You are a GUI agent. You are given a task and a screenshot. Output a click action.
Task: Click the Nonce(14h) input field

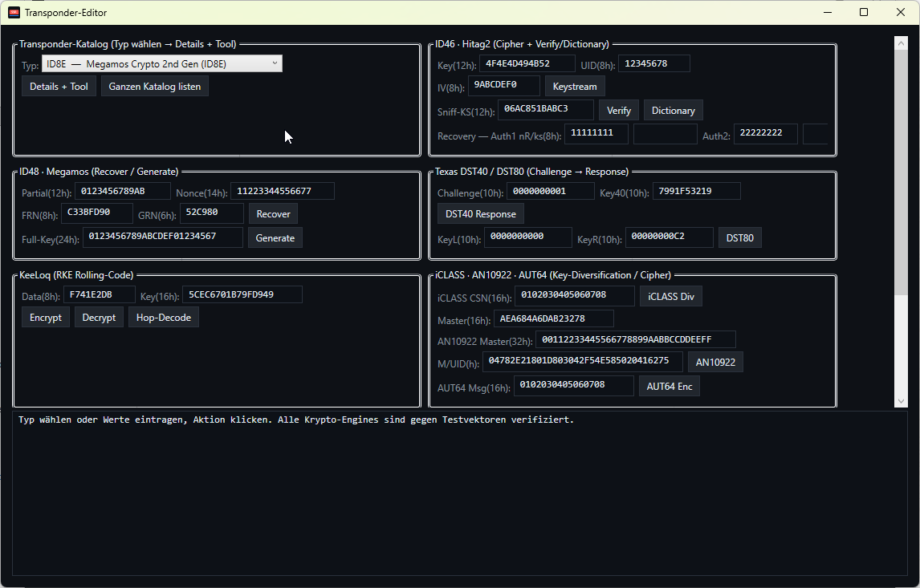click(x=283, y=191)
